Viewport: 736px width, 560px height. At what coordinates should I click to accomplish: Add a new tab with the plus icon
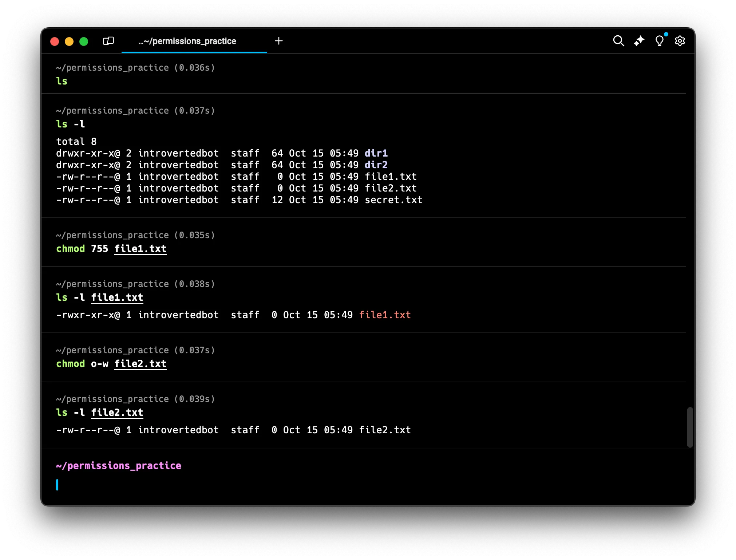[279, 41]
